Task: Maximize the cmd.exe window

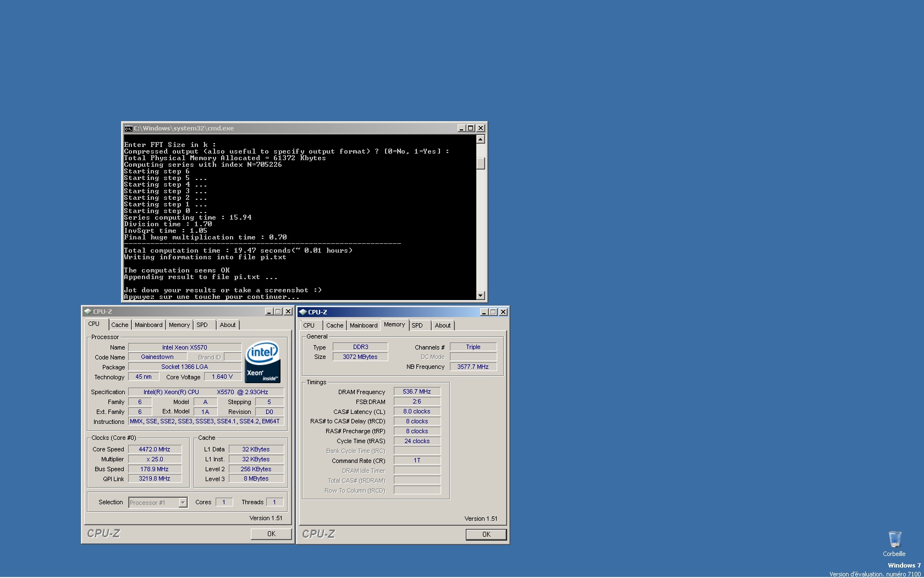Action: (x=470, y=128)
